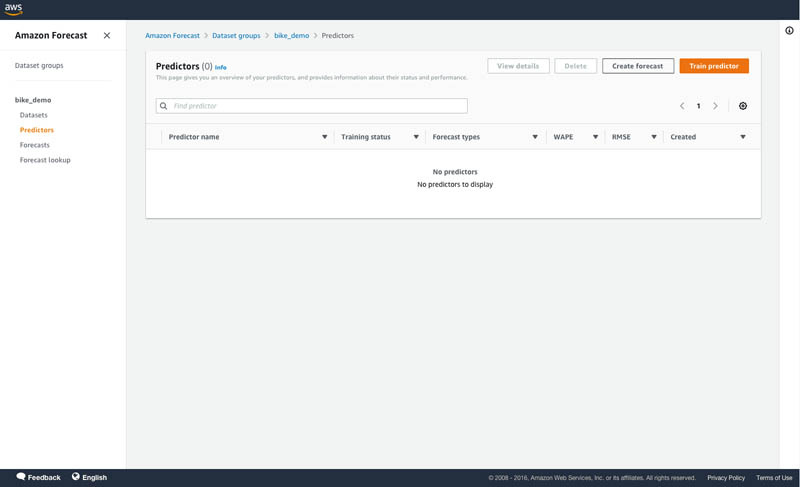Viewport: 800px width, 487px height.
Task: Click the Train predictor button
Action: [714, 66]
